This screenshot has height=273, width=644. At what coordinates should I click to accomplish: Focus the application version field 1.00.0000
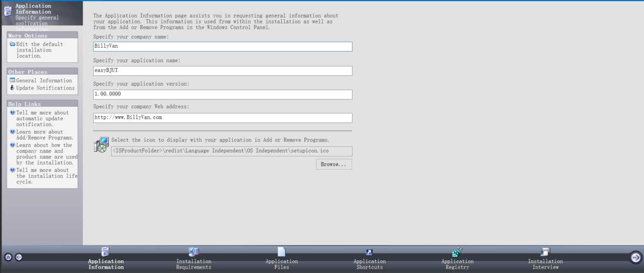(223, 94)
